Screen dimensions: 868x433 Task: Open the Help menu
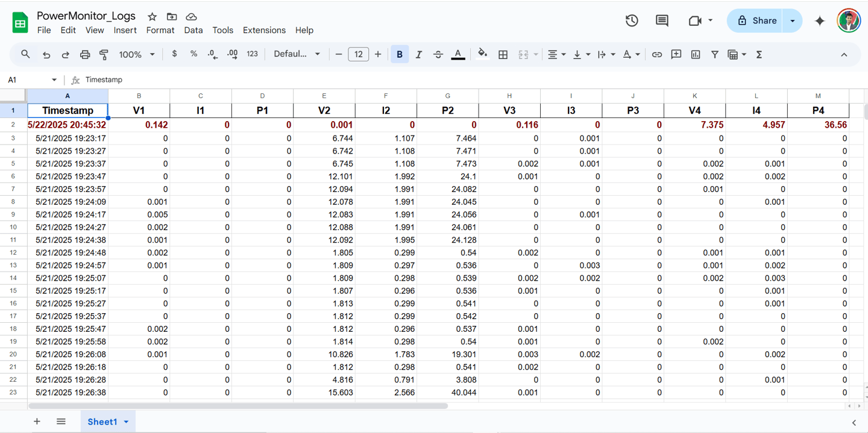(304, 30)
